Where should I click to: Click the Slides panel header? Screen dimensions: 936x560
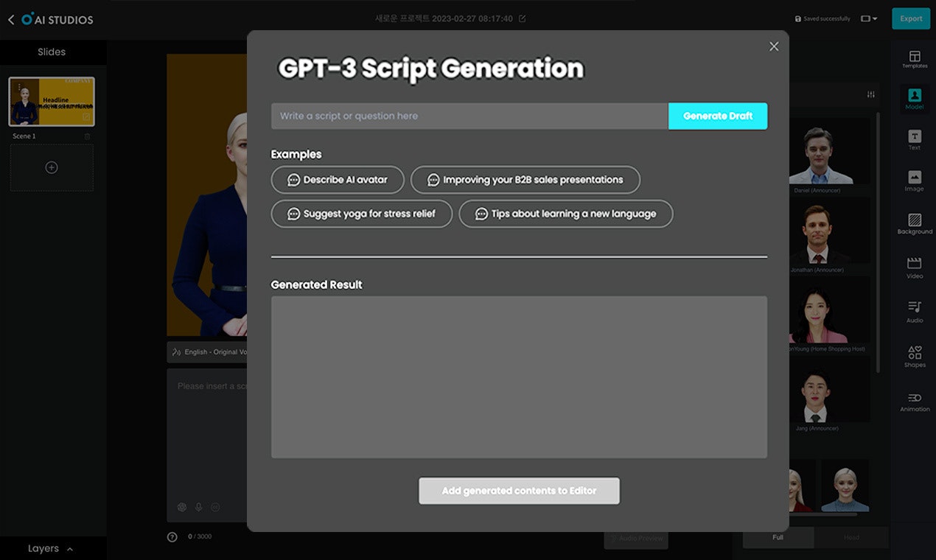pyautogui.click(x=52, y=52)
